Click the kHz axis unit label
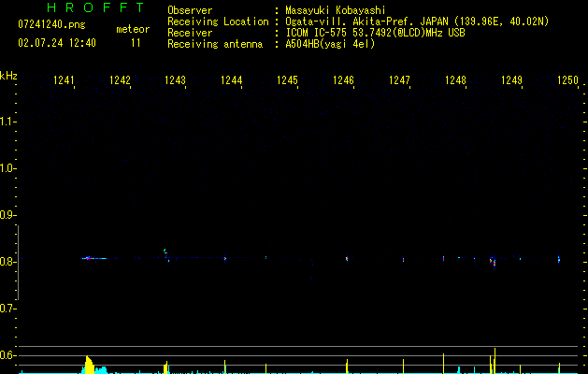Screen dimensions: 588x374 point(8,76)
